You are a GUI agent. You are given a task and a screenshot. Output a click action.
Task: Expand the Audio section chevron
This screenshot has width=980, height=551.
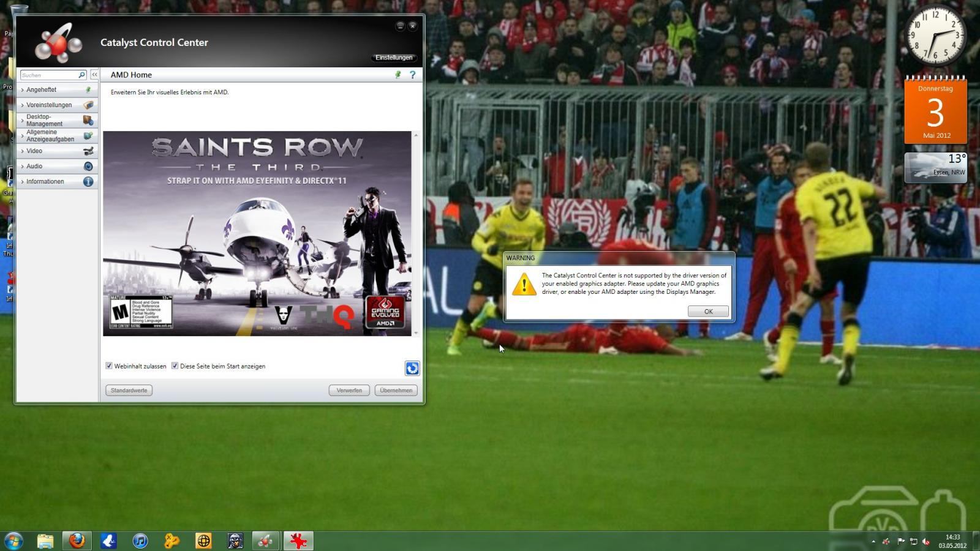(23, 167)
